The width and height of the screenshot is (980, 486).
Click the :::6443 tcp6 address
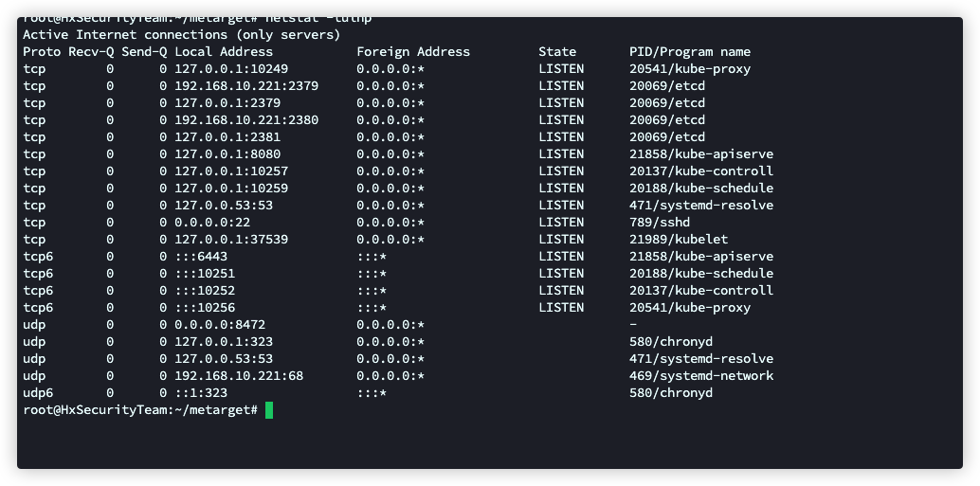click(201, 256)
